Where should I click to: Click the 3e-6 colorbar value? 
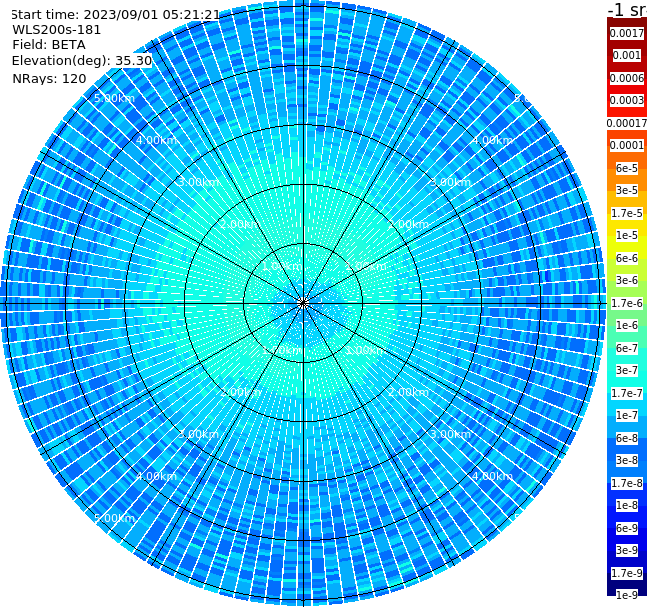tap(627, 280)
